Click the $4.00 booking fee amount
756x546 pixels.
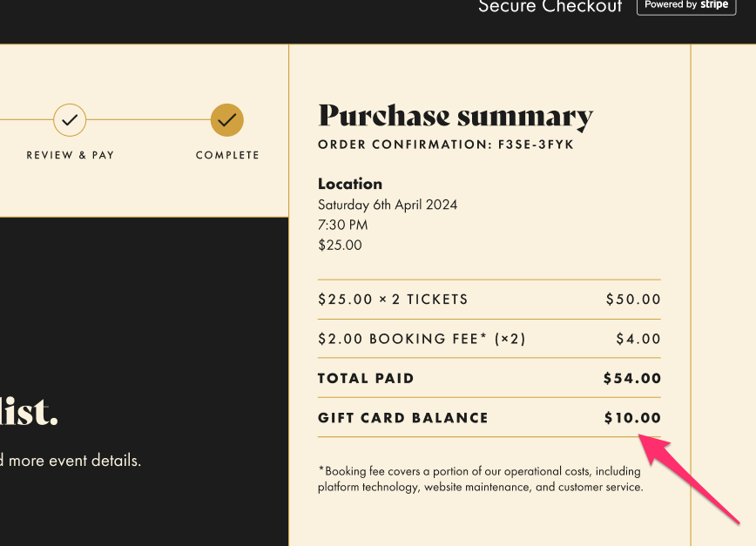[638, 339]
